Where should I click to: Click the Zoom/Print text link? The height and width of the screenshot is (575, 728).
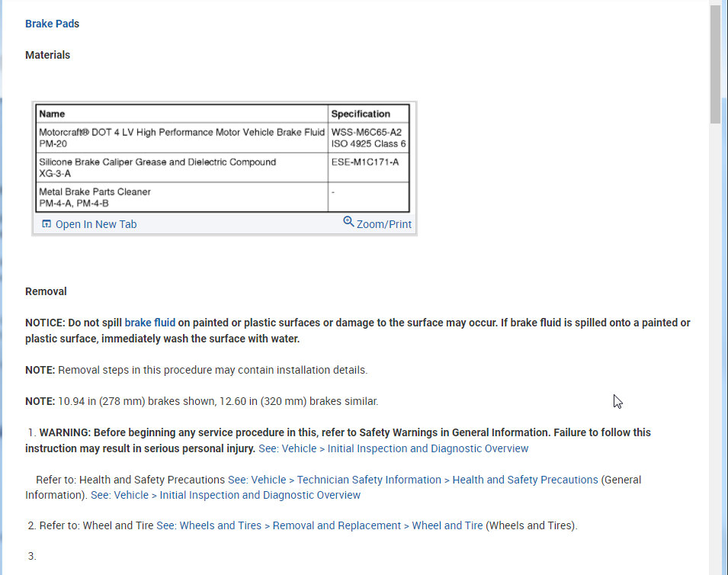coord(383,224)
